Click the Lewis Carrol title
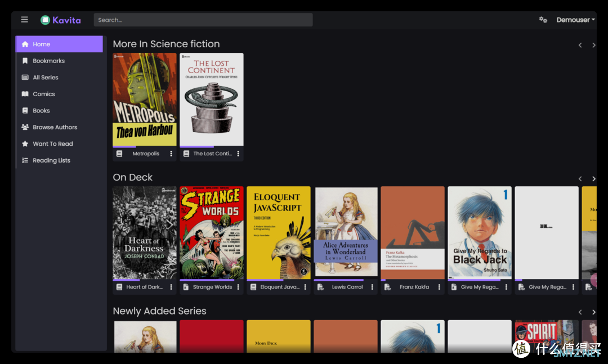This screenshot has width=608, height=364. click(347, 287)
